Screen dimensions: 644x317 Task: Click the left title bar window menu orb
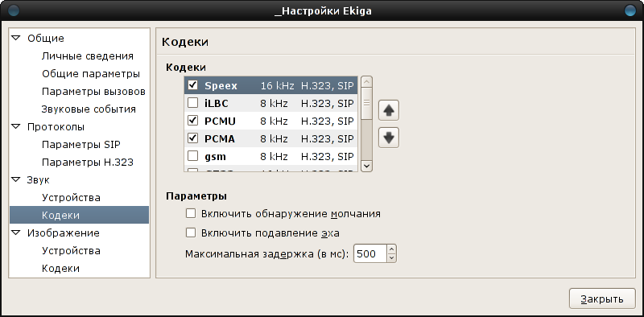point(13,10)
